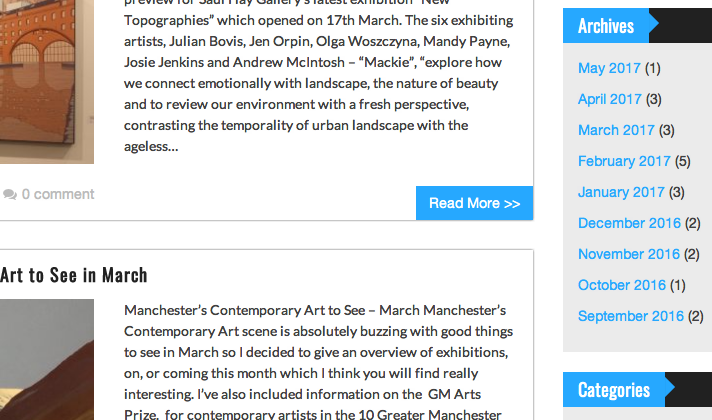Click the Categories sidebar heading
This screenshot has width=712, height=420.
pyautogui.click(x=613, y=390)
